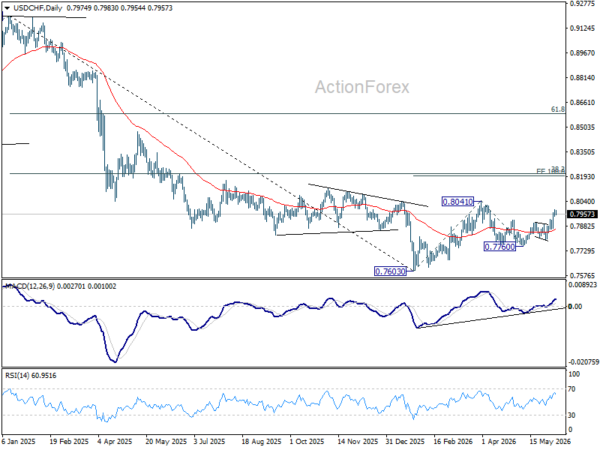Select the 0.92775 price axis value

coord(582,3)
